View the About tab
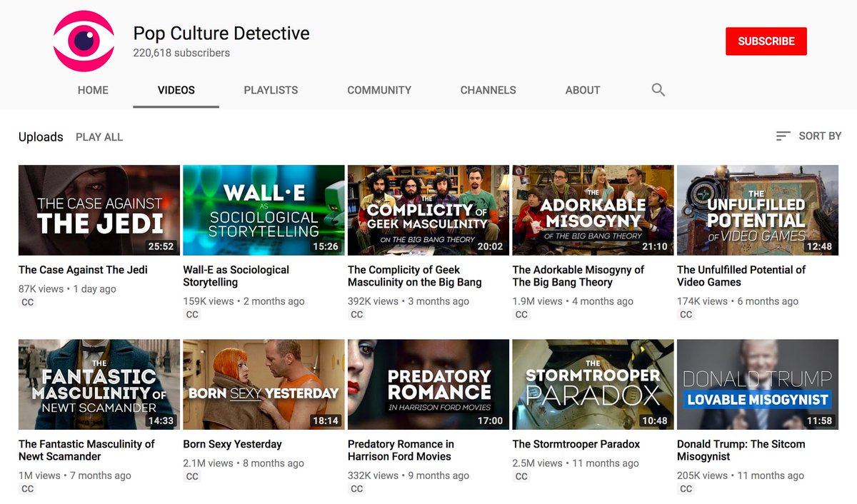Image resolution: width=857 pixels, height=504 pixels. point(583,90)
